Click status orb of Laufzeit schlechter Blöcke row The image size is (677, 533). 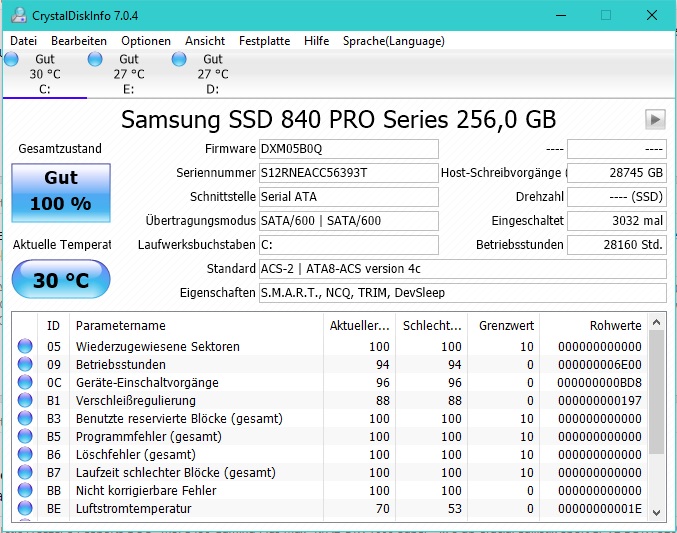[25, 473]
